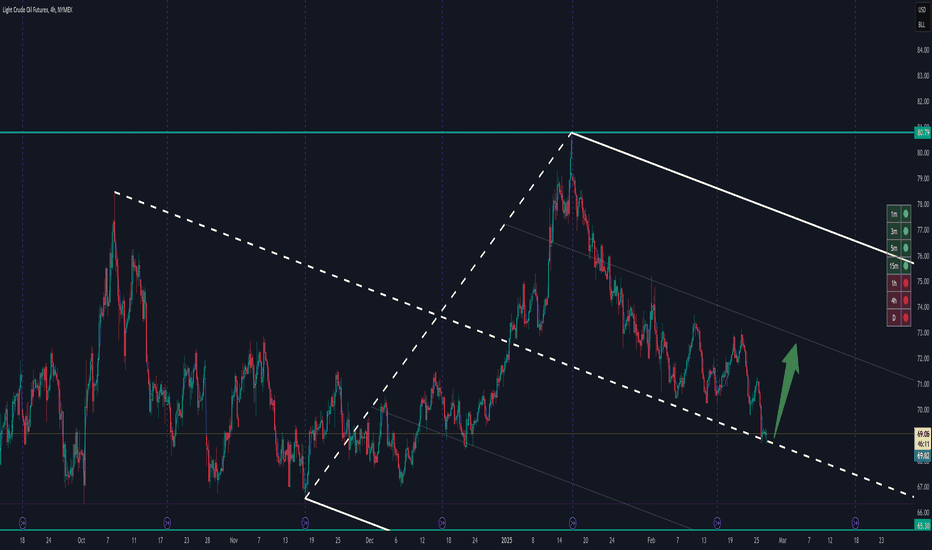Click the event marker under the January peak
932x550 pixels.
pos(572,523)
